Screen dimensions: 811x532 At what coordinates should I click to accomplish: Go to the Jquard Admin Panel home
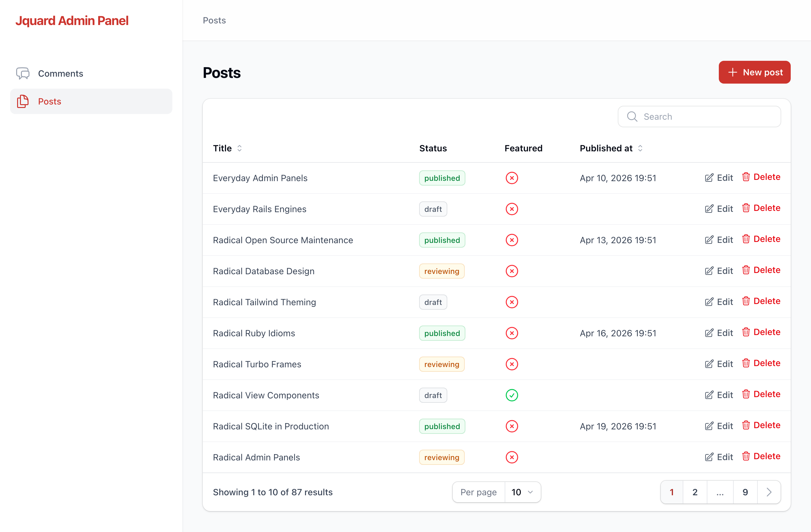pos(72,21)
